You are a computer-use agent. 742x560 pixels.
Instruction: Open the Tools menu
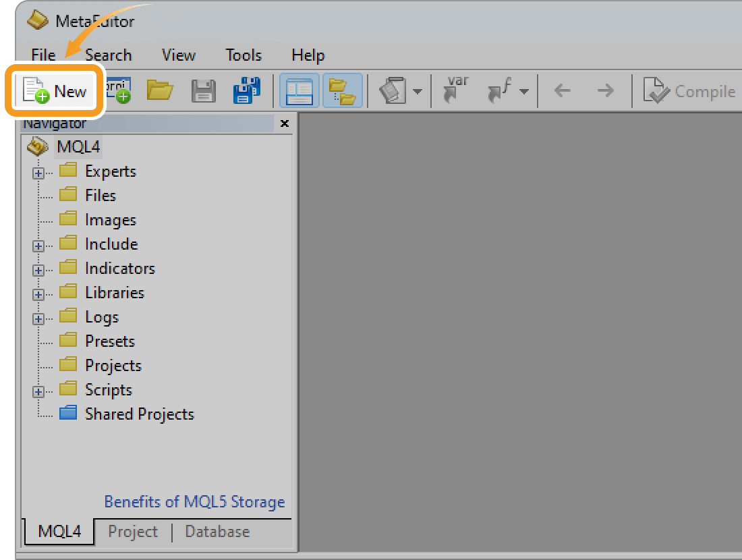pyautogui.click(x=243, y=55)
